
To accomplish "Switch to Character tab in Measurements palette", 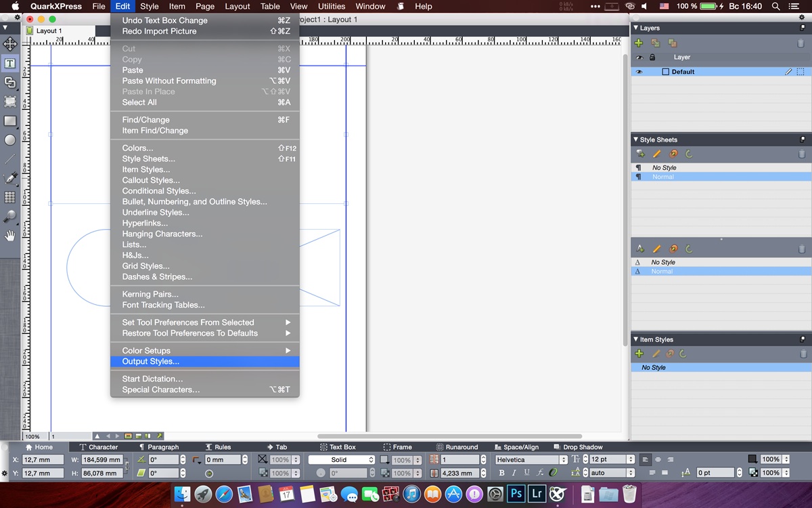I will click(99, 447).
